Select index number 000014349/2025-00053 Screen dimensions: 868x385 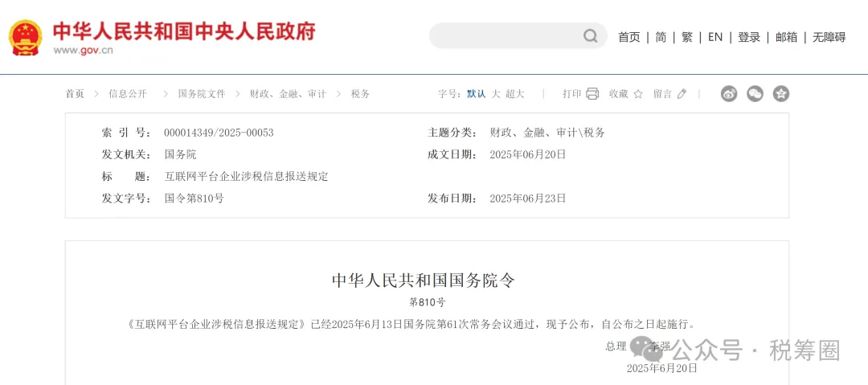[x=219, y=133]
